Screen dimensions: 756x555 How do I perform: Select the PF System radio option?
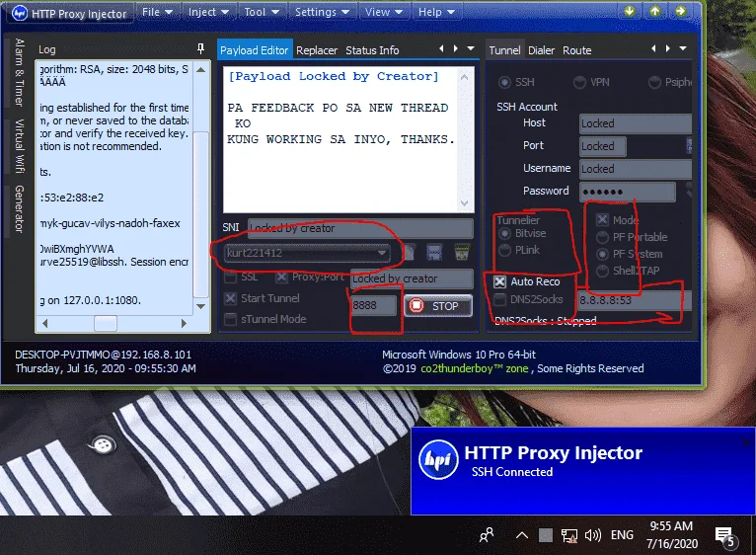[x=602, y=254]
